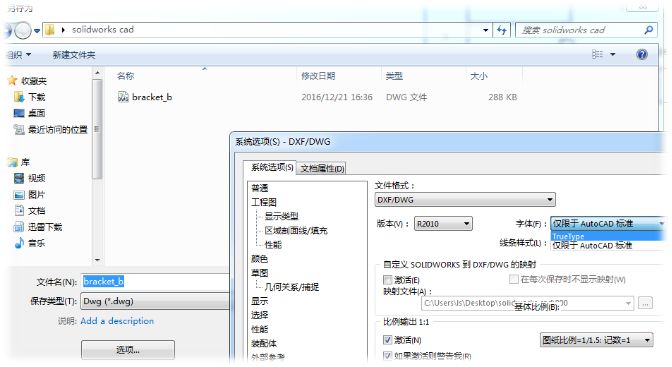Viewport: 672px width, 367px height.
Task: Sort files by 大小 column
Action: pyautogui.click(x=479, y=76)
